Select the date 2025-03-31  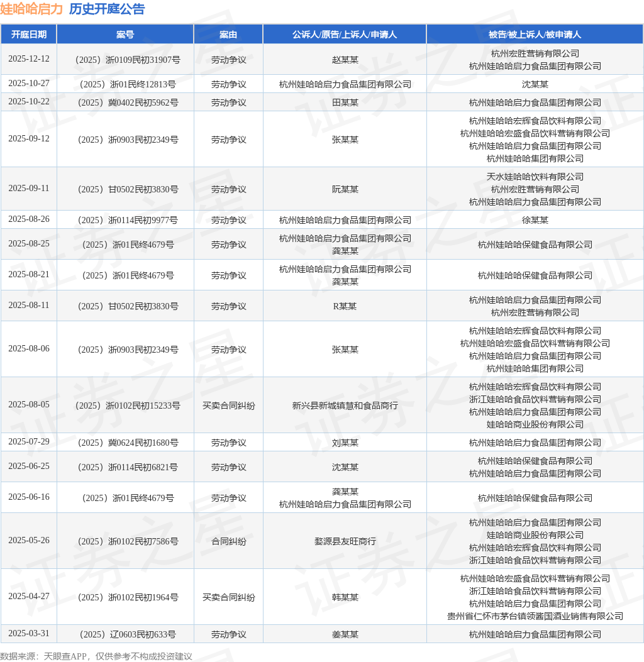[x=29, y=634]
